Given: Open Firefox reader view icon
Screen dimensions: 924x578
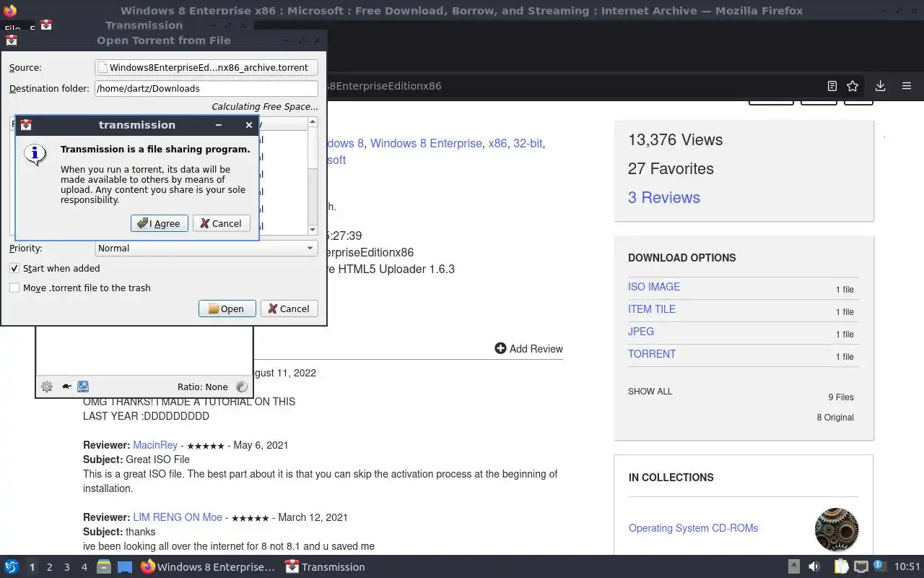Looking at the screenshot, I should [832, 86].
